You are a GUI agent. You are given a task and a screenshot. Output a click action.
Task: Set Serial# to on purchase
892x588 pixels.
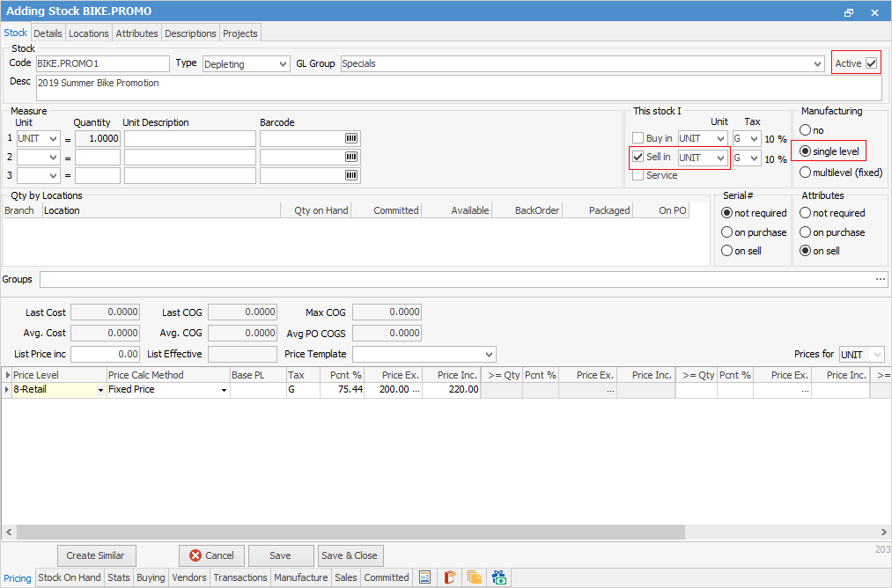(x=727, y=232)
